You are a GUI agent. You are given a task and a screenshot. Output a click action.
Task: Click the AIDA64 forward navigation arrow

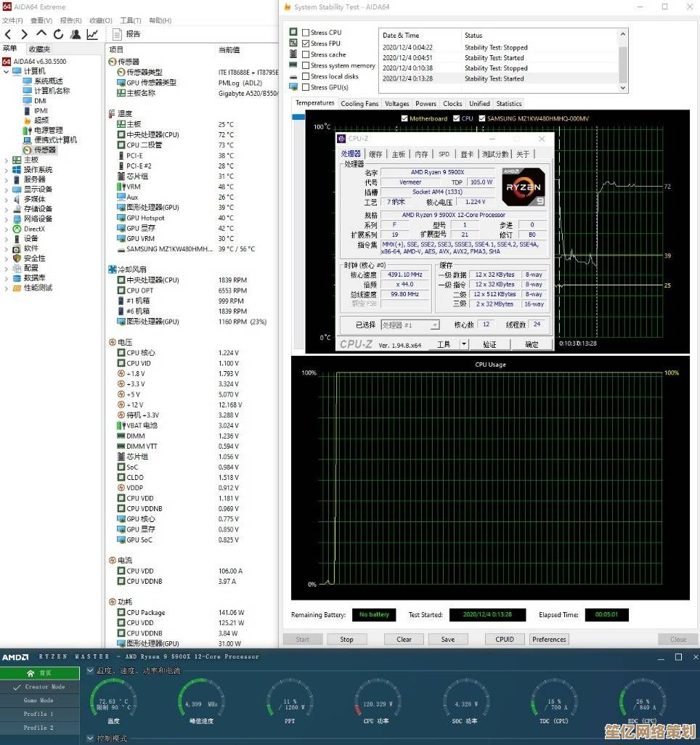tap(24, 34)
